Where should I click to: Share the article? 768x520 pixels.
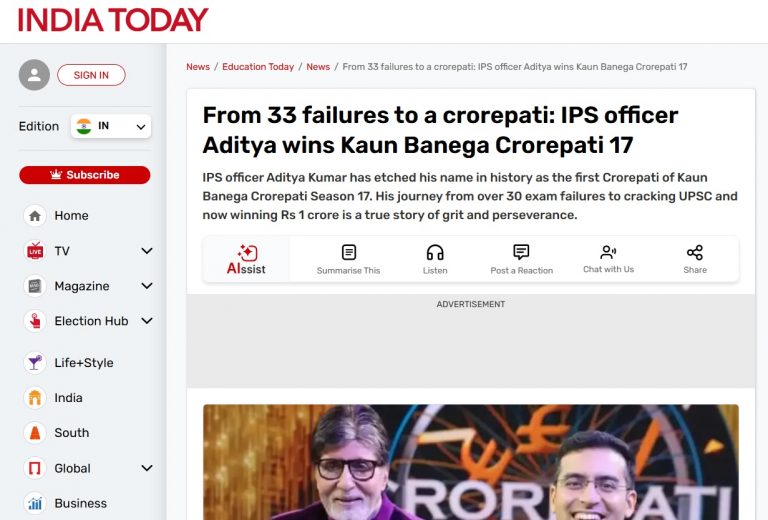tap(695, 260)
